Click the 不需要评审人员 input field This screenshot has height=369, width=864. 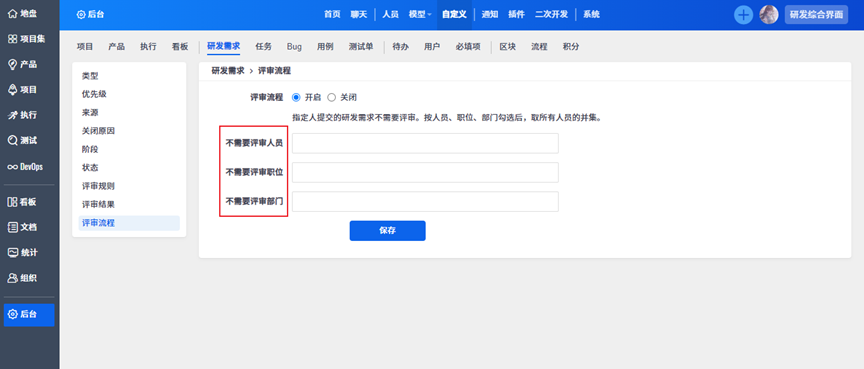(425, 143)
